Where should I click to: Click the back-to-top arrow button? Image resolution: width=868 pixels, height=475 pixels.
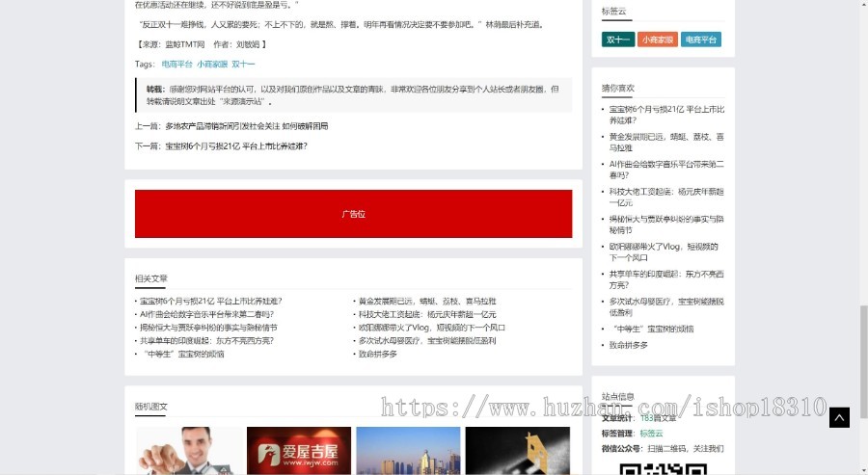(x=839, y=417)
